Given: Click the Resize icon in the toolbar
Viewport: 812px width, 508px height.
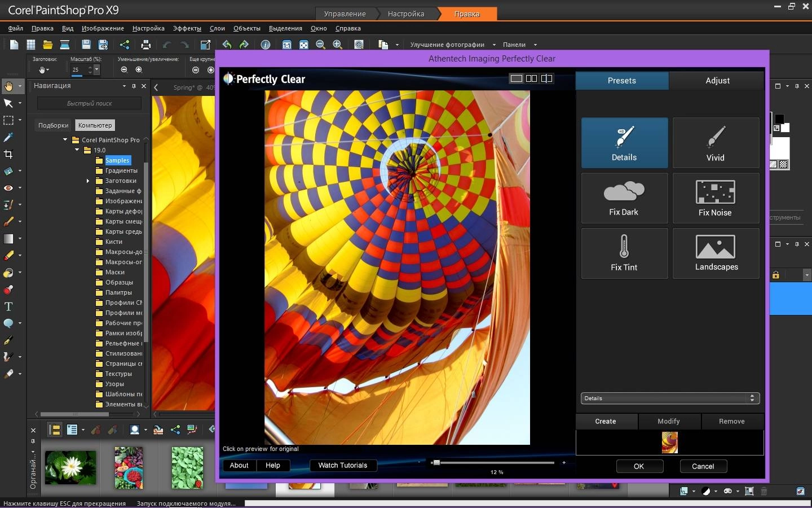Looking at the screenshot, I should 206,45.
